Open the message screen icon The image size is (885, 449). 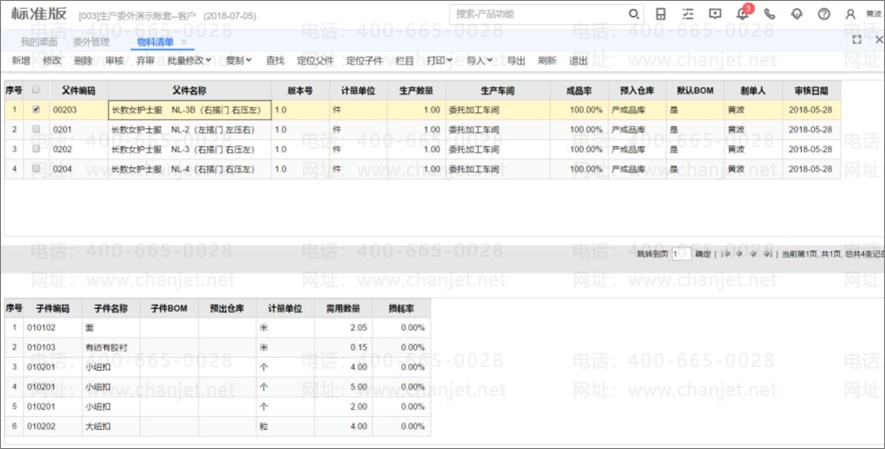(x=715, y=14)
